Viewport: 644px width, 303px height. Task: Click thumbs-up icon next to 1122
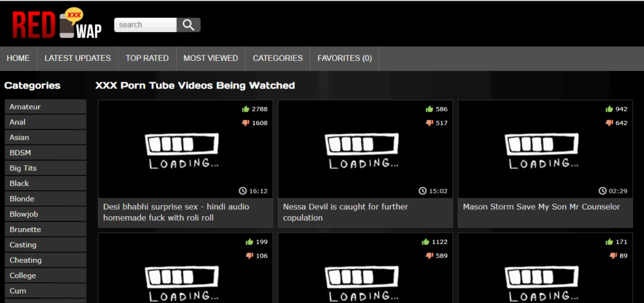[426, 241]
